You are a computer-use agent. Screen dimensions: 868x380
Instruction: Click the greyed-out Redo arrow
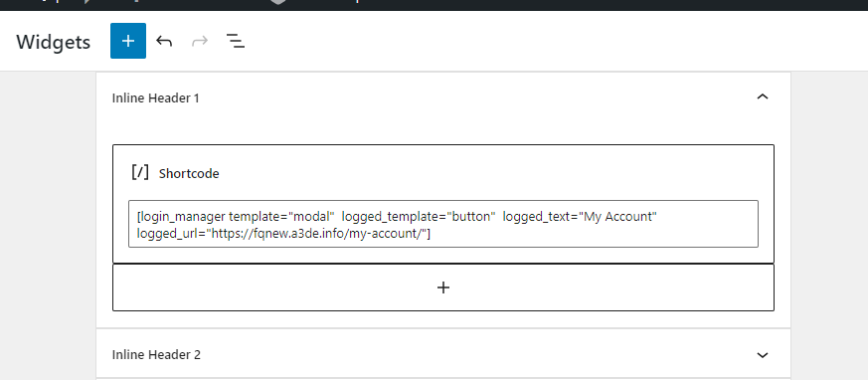[x=200, y=41]
